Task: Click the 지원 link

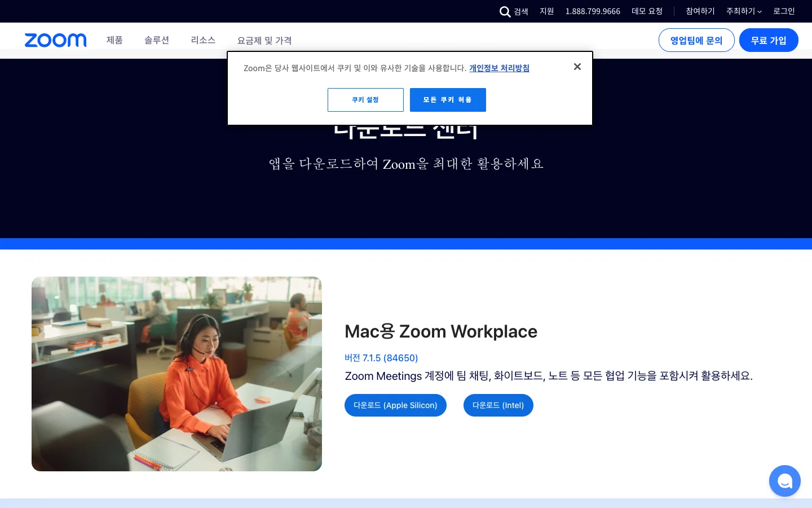Action: pyautogui.click(x=547, y=11)
